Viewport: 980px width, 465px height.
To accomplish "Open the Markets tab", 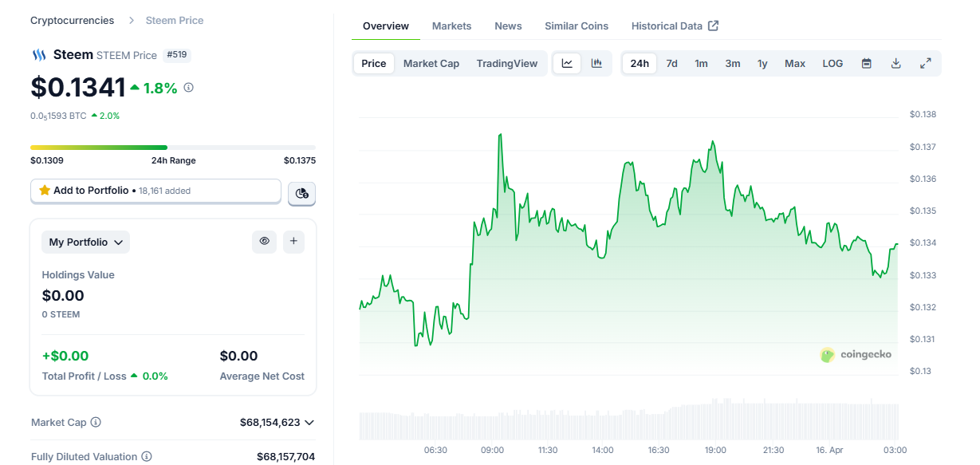I will point(452,26).
